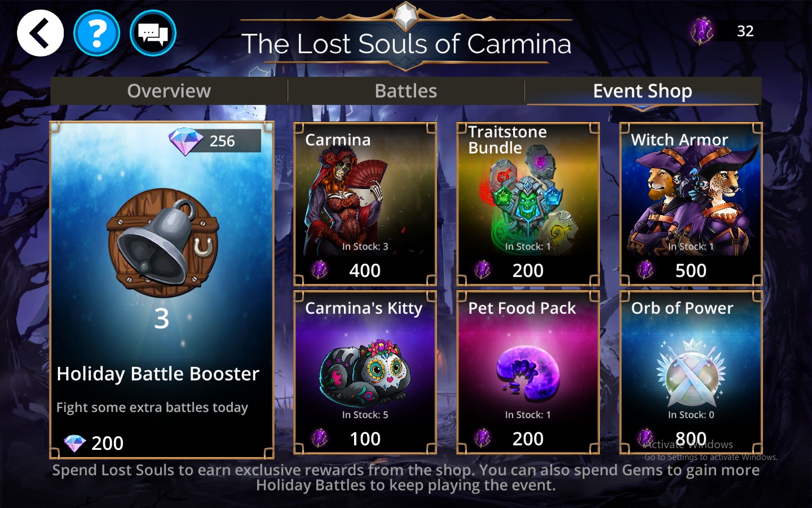Click the Lost Souls currency icon at top right
Viewport: 812px width, 508px height.
[x=701, y=30]
